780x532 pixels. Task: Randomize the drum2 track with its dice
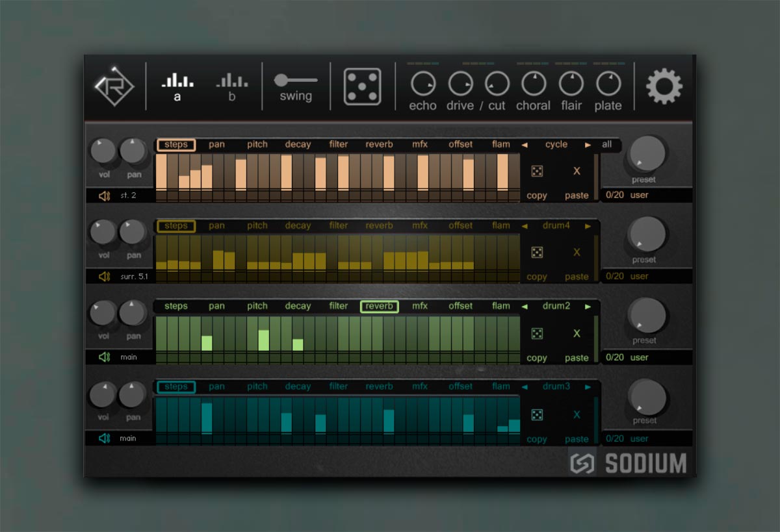pyautogui.click(x=537, y=334)
